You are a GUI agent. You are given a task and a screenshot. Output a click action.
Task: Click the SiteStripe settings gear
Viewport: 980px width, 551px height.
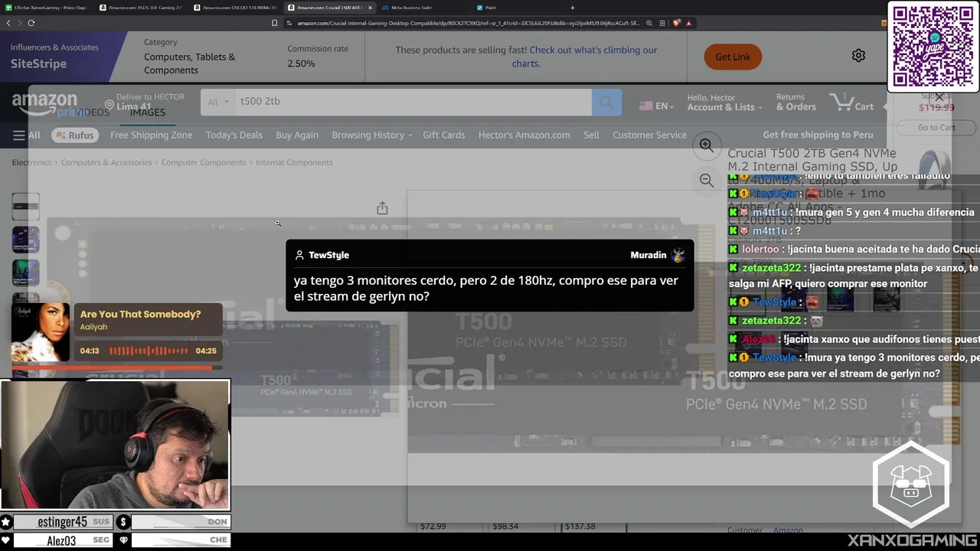click(858, 56)
